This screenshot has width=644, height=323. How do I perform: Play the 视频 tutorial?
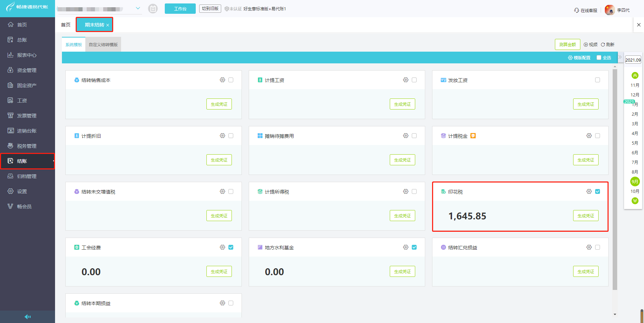(591, 44)
